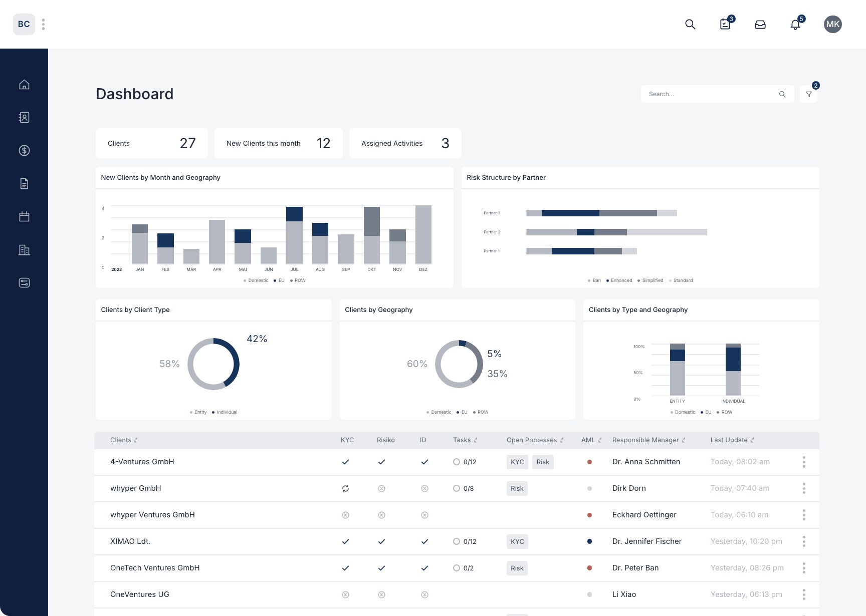Open the row menu for whyper Ventures GmbH
The image size is (866, 616).
(804, 515)
